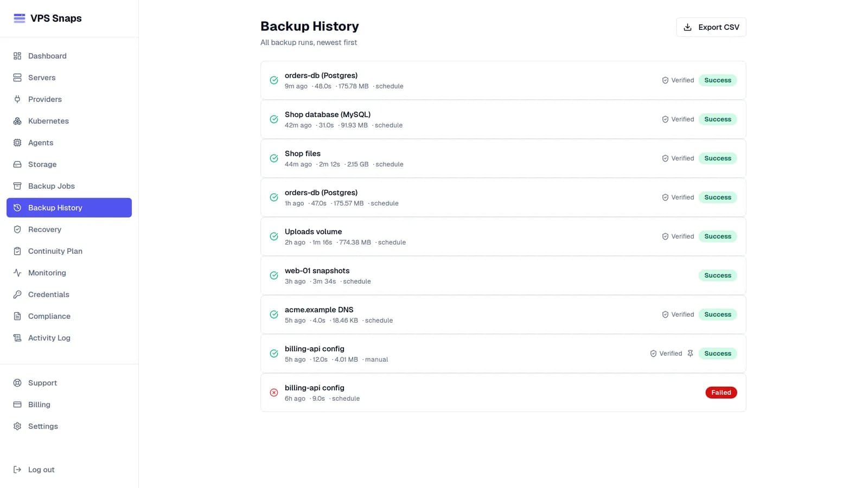Click the Monitoring pulse icon

(x=17, y=273)
